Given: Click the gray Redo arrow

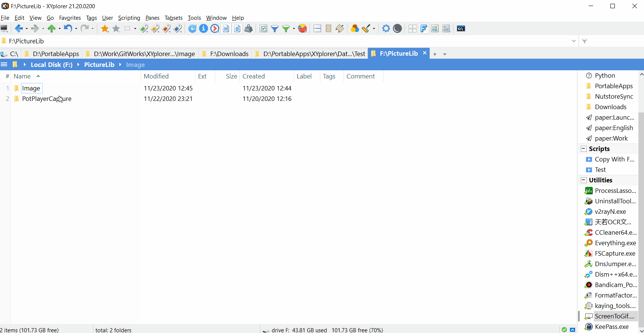Looking at the screenshot, I should coord(85,28).
